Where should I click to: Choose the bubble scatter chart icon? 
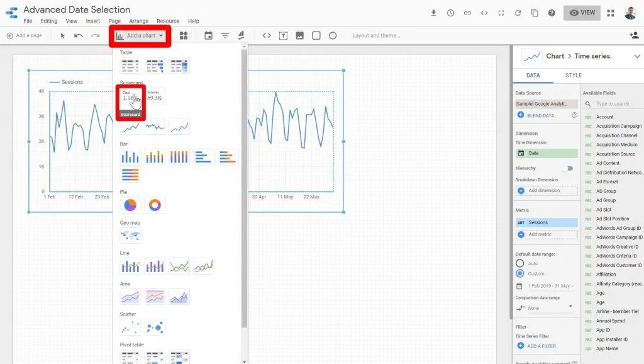pos(155,327)
